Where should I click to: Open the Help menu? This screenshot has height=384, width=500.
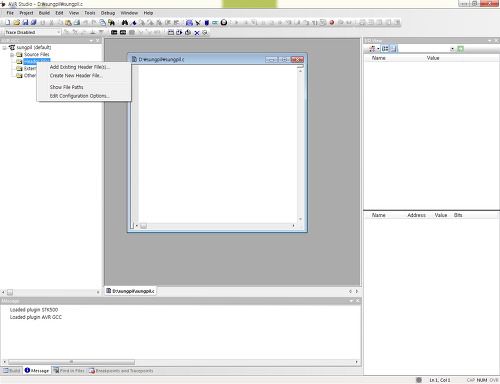[x=148, y=13]
